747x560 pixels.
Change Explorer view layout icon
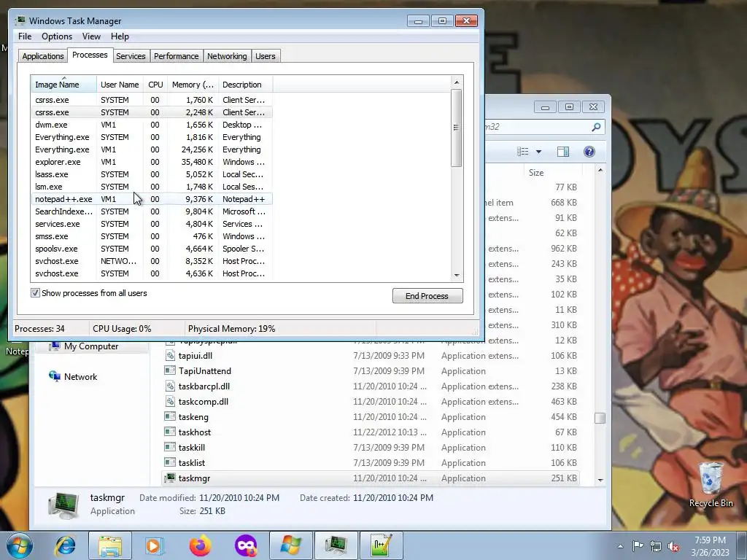(522, 152)
